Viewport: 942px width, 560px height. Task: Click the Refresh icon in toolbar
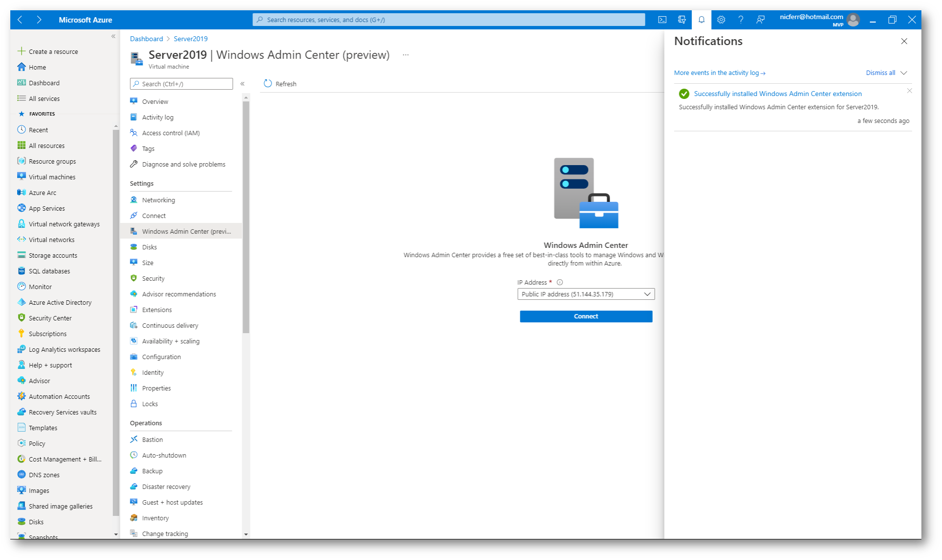tap(268, 84)
